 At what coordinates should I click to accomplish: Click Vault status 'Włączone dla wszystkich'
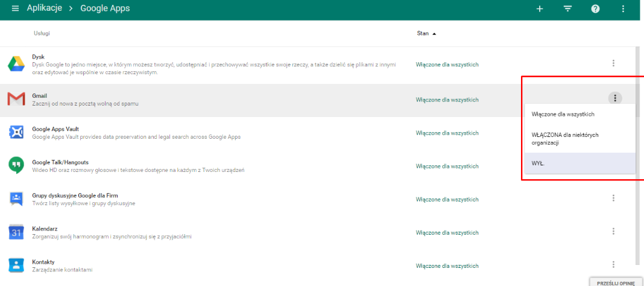tap(447, 133)
